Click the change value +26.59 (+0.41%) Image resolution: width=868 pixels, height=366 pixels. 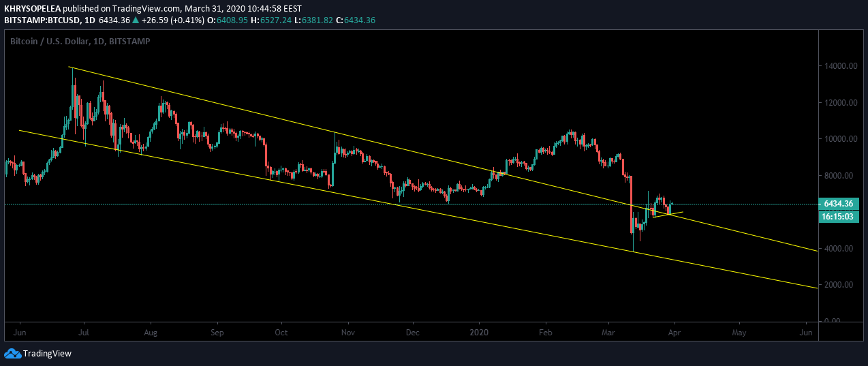[172, 20]
